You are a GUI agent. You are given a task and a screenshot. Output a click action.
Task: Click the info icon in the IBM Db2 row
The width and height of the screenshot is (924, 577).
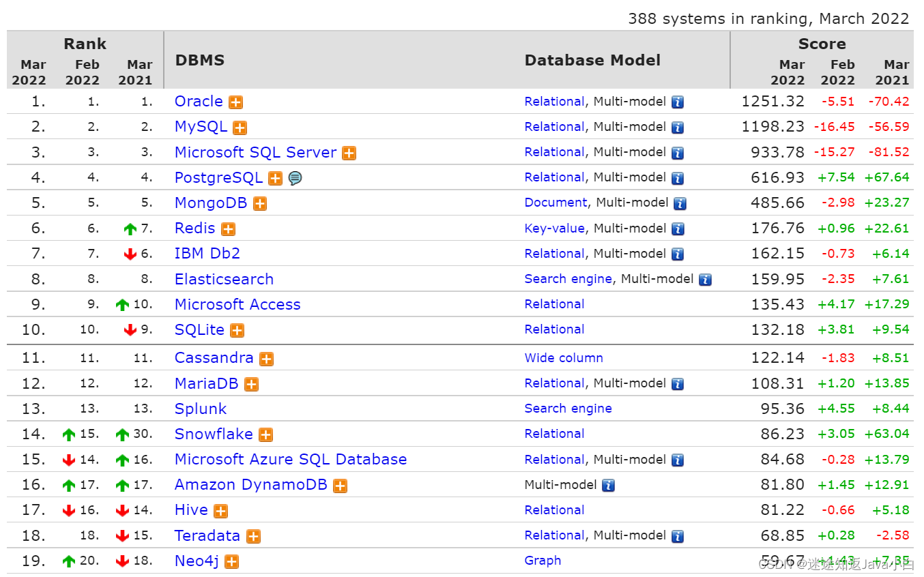click(x=678, y=254)
